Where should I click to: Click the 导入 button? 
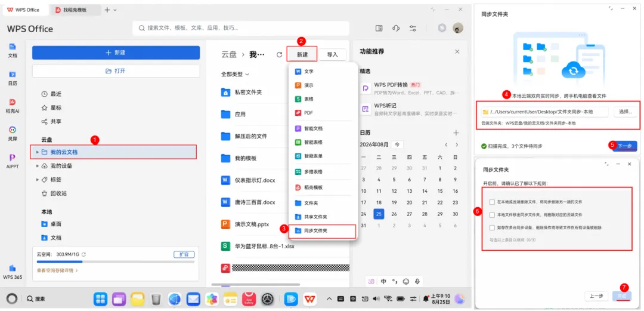[x=332, y=54]
